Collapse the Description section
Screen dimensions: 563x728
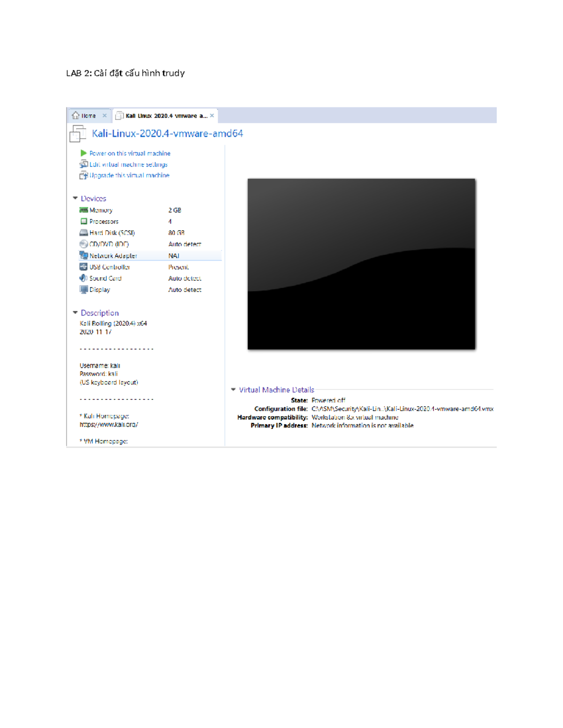75,313
